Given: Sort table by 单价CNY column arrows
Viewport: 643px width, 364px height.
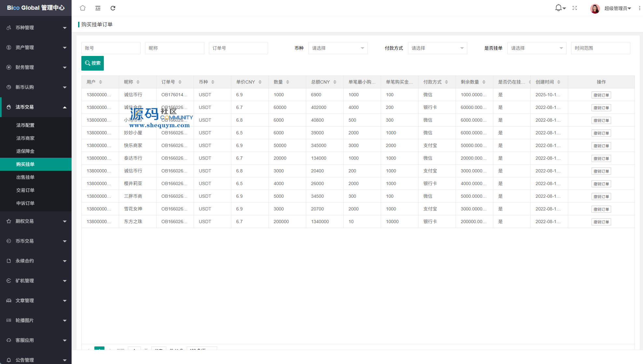Looking at the screenshot, I should [x=260, y=82].
